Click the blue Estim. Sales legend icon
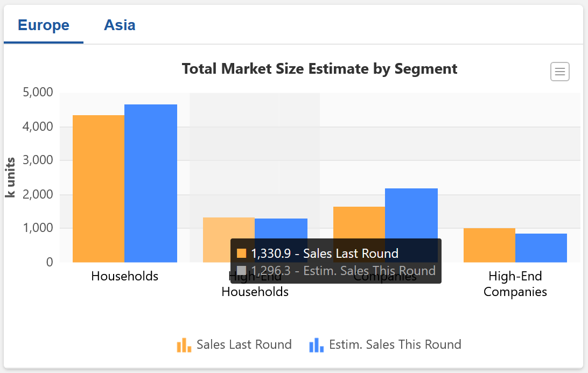 pyautogui.click(x=316, y=345)
